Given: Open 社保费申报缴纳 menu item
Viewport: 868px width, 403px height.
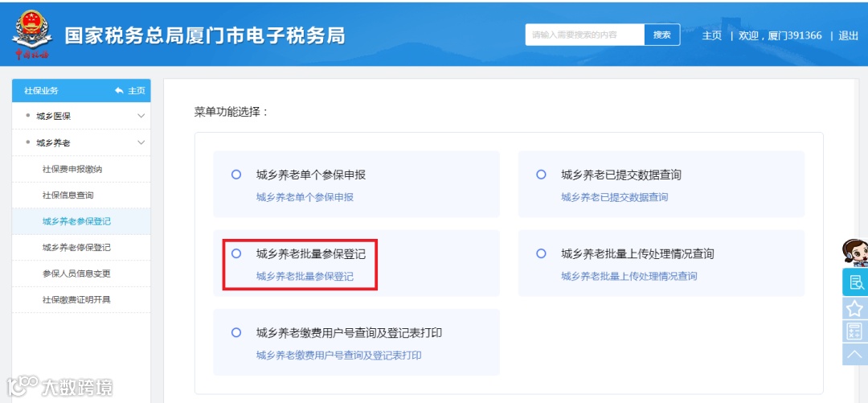Looking at the screenshot, I should tap(81, 169).
